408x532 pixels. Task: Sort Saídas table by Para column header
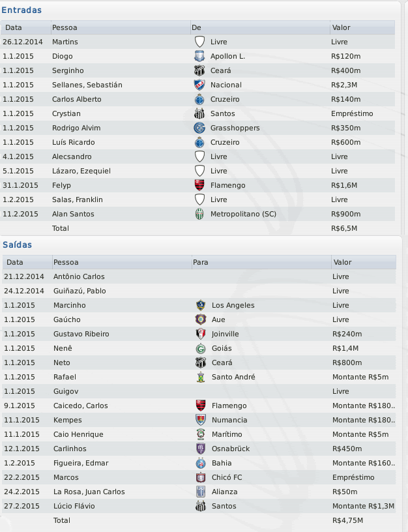click(x=200, y=262)
